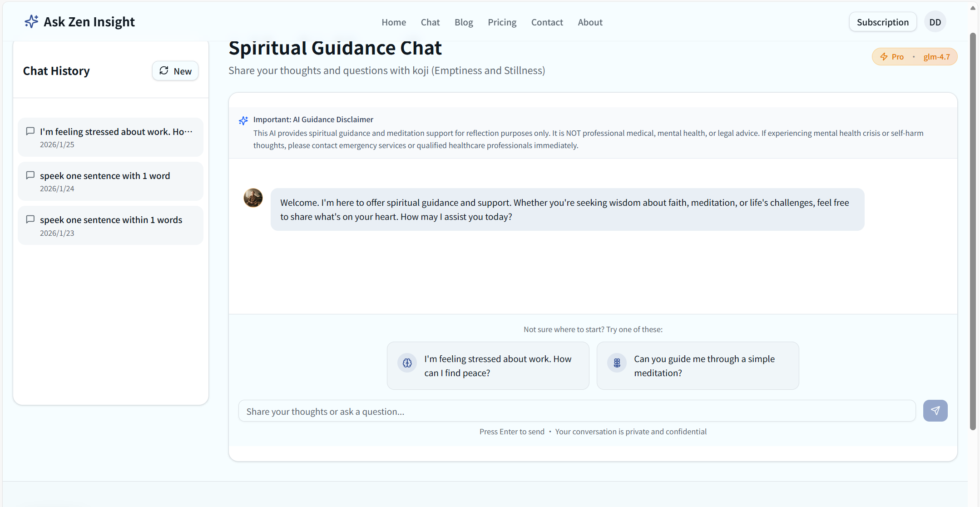Open the About navigation link
This screenshot has width=980, height=507.
[x=590, y=22]
